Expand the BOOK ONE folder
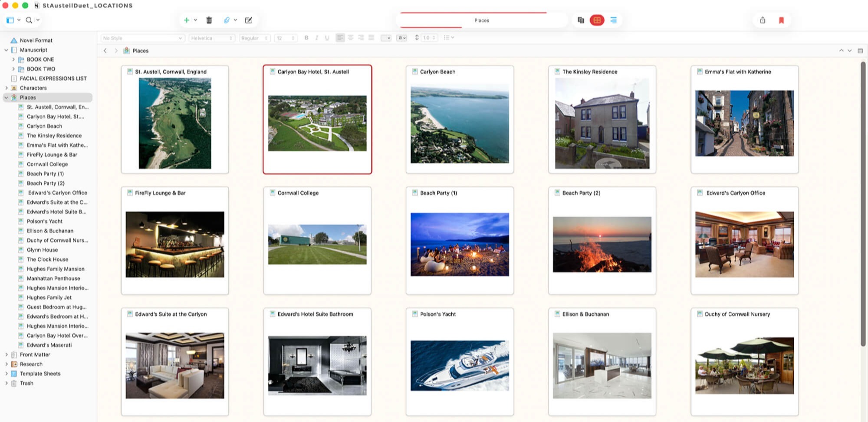Screen dimensions: 868x422 tap(13, 59)
